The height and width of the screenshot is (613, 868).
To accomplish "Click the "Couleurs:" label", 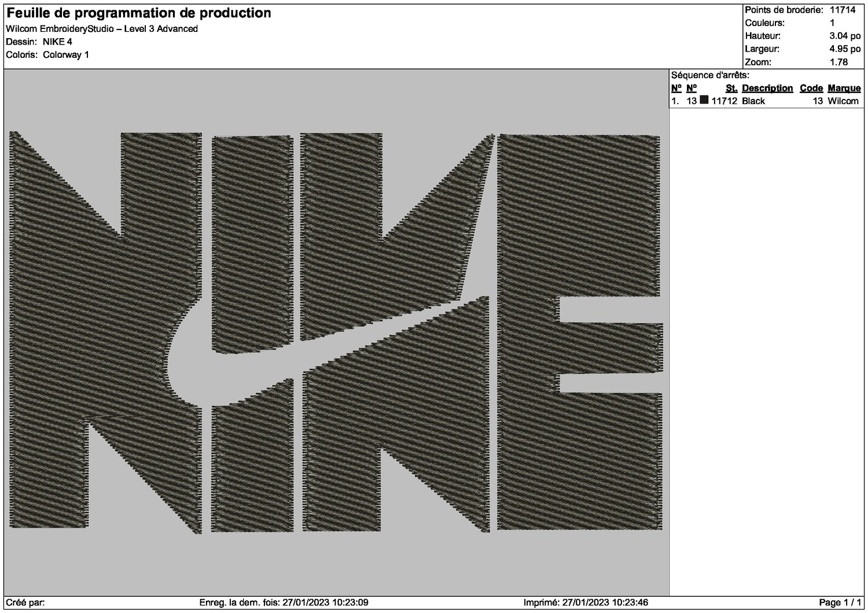I will [764, 23].
